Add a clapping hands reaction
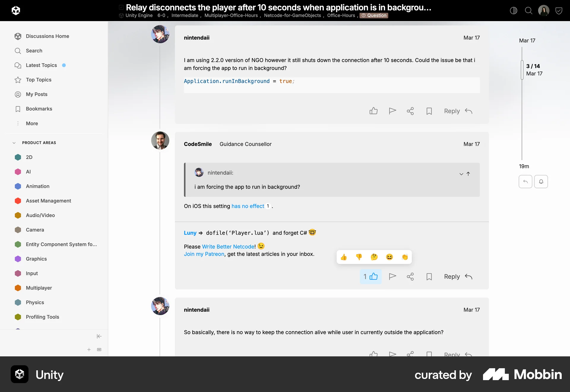This screenshot has width=570, height=392. tap(405, 257)
